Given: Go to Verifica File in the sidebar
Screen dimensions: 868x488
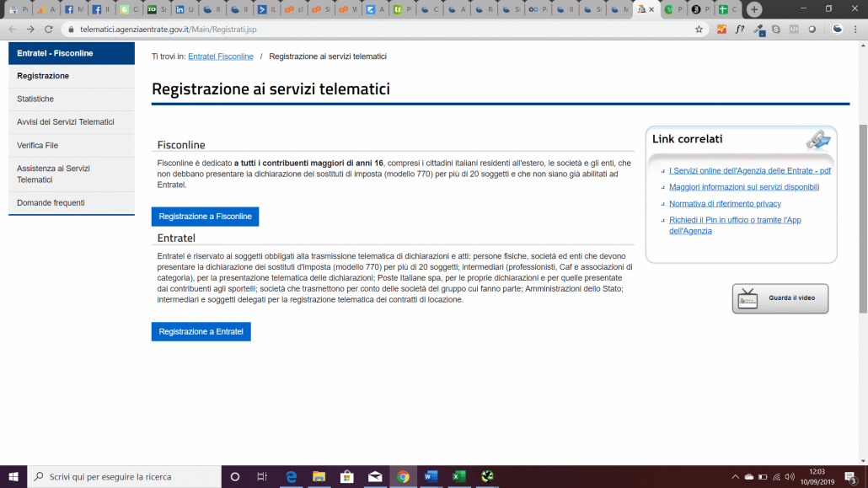Looking at the screenshot, I should (x=72, y=145).
